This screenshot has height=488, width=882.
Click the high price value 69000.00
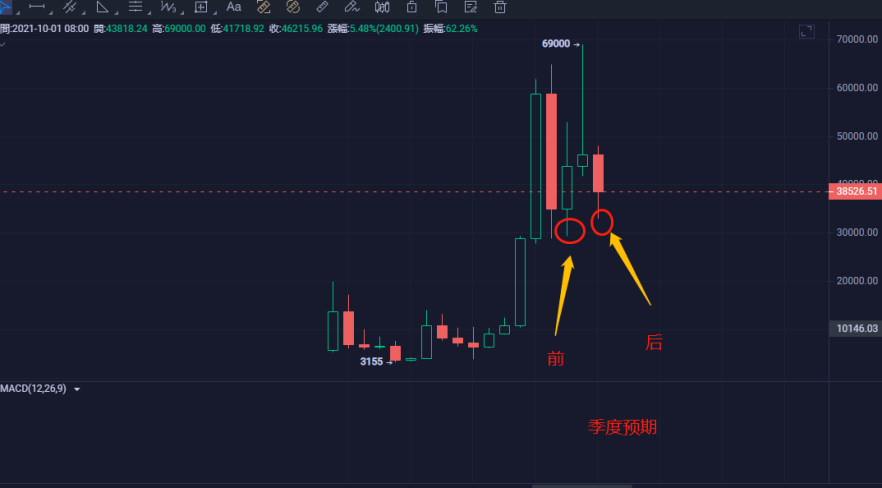click(x=185, y=28)
